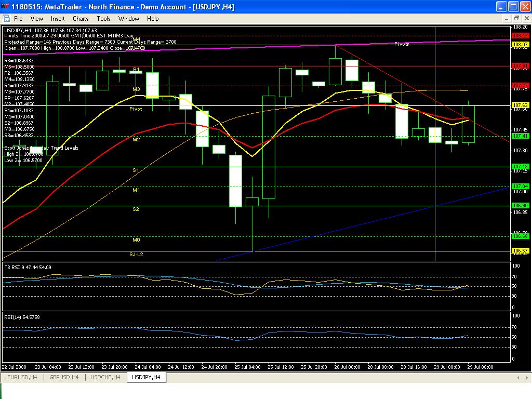Image resolution: width=532 pixels, height=399 pixels.
Task: Maximize the MetaTrader application window
Action: (512, 7)
